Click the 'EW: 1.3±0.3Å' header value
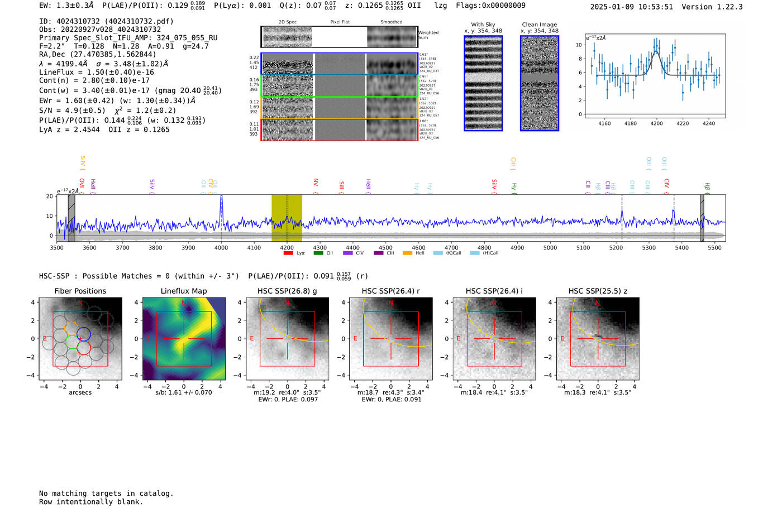The image size is (782, 532). [x=66, y=6]
